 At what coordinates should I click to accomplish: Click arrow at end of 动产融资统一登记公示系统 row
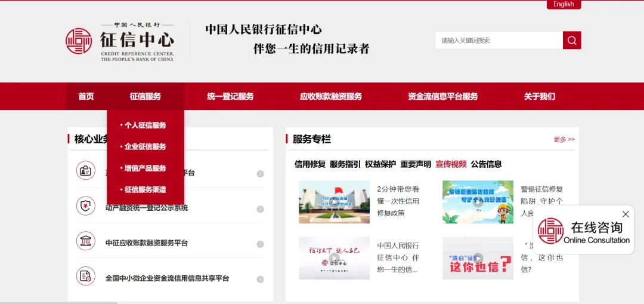click(260, 210)
